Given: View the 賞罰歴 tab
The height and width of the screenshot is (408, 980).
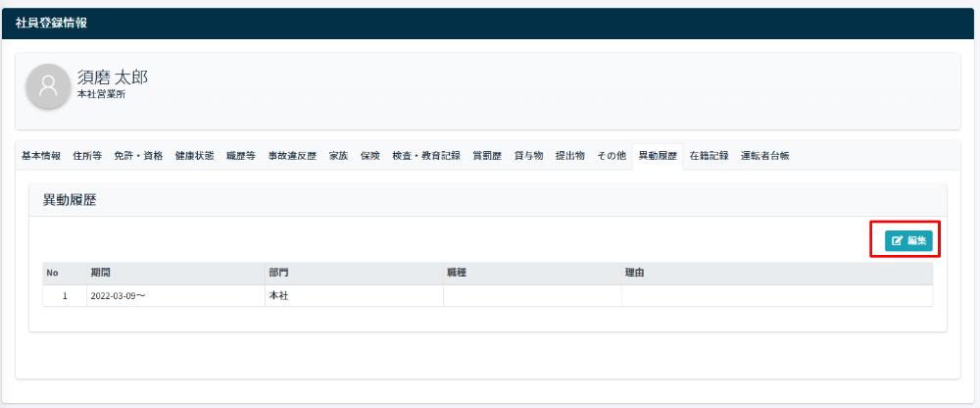Looking at the screenshot, I should pyautogui.click(x=487, y=156).
